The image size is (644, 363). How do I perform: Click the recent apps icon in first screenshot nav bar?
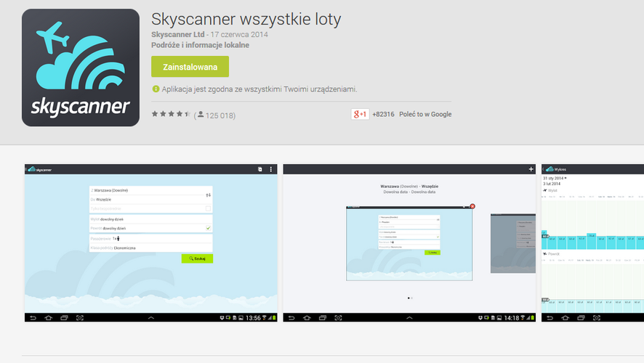point(64,318)
